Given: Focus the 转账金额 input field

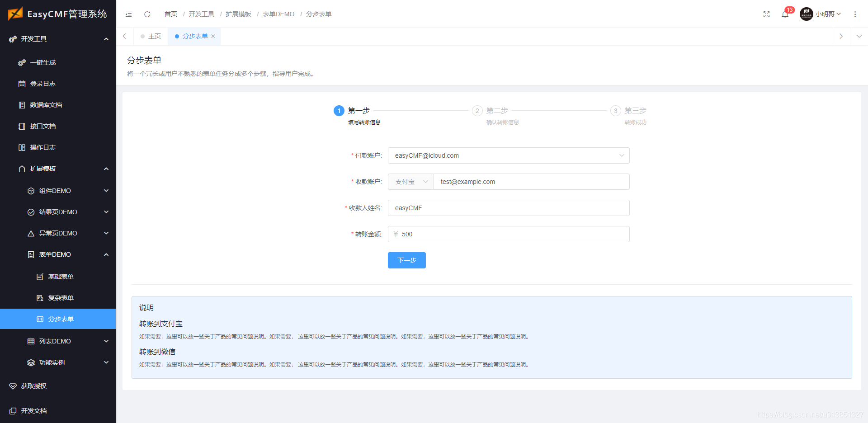Looking at the screenshot, I should (509, 234).
